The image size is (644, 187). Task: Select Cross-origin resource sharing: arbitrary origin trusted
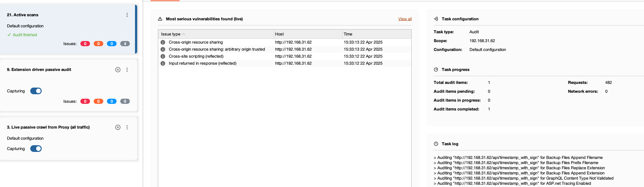point(285,50)
